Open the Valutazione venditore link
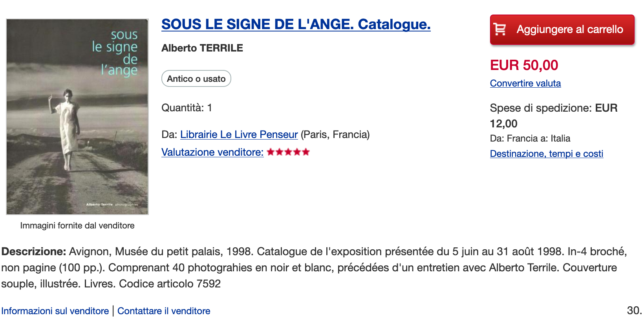 (x=212, y=152)
